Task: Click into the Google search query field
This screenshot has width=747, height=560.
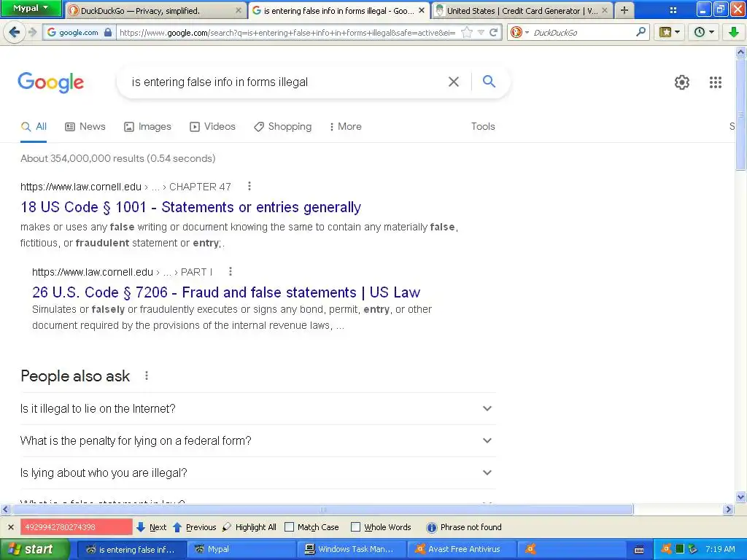Action: point(286,82)
